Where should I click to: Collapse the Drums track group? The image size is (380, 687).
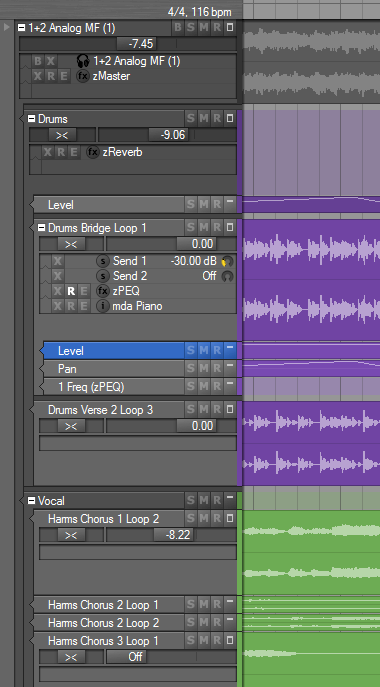point(31,118)
